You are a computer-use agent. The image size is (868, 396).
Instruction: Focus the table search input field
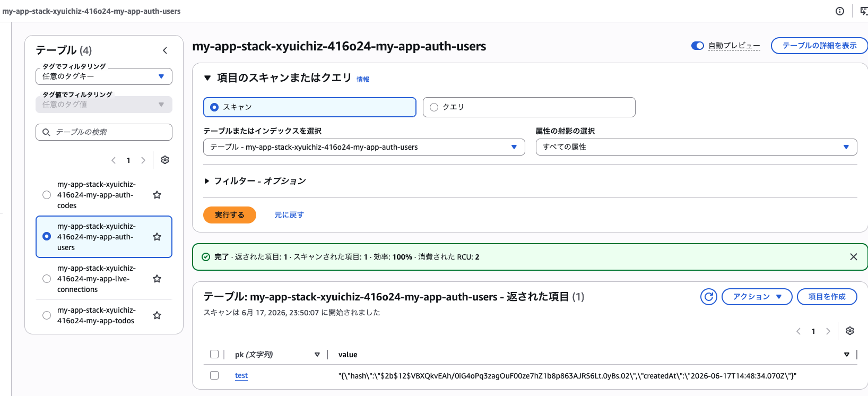(104, 132)
